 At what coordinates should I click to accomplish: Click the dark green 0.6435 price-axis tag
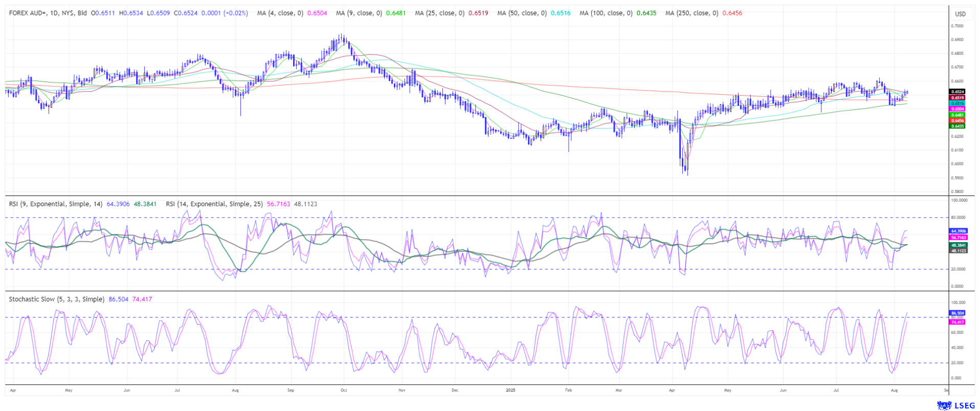click(x=957, y=126)
